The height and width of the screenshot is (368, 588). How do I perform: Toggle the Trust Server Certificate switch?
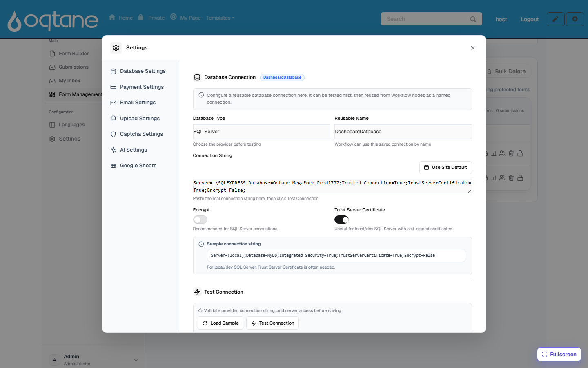(x=342, y=220)
